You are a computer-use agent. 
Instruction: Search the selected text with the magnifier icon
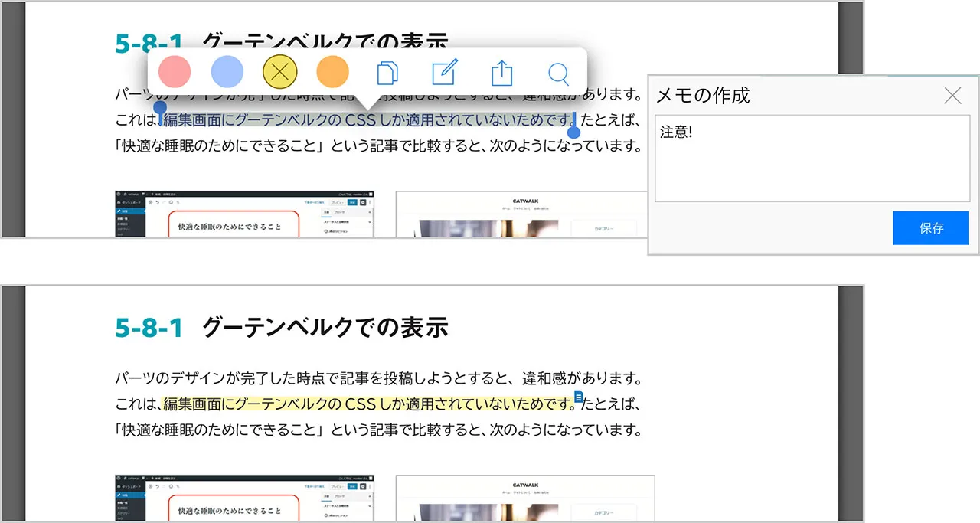[x=559, y=74]
